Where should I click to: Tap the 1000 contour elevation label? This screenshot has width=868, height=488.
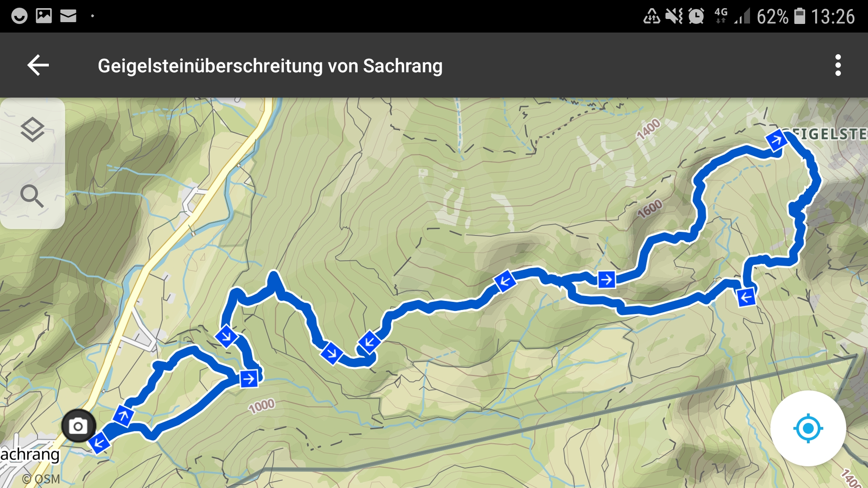[x=261, y=406]
